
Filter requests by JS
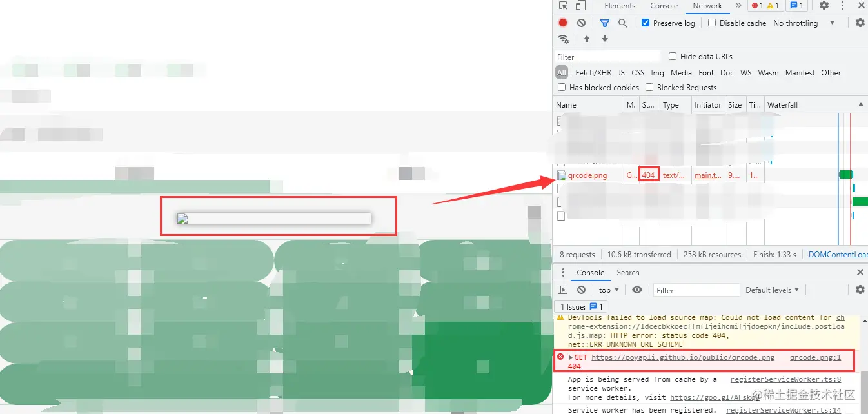(x=621, y=73)
